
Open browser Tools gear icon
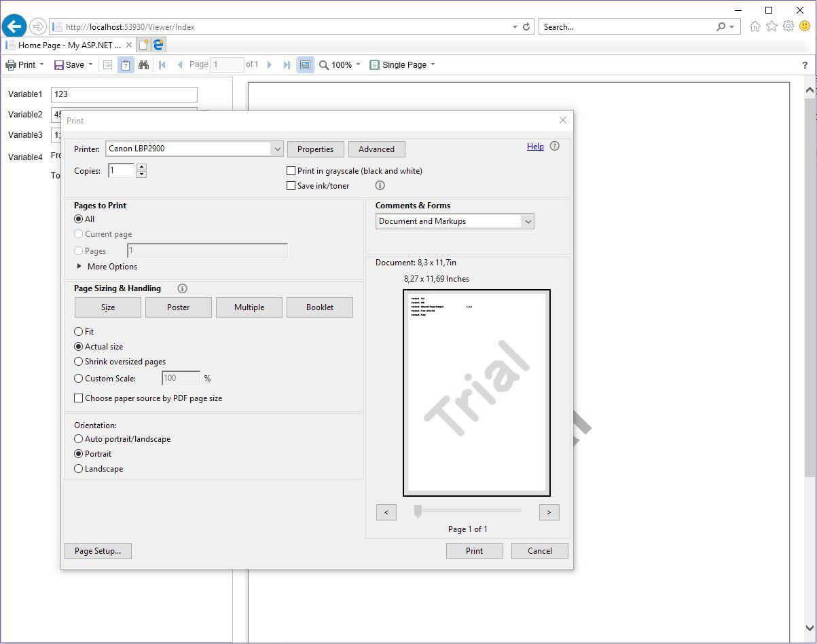788,26
